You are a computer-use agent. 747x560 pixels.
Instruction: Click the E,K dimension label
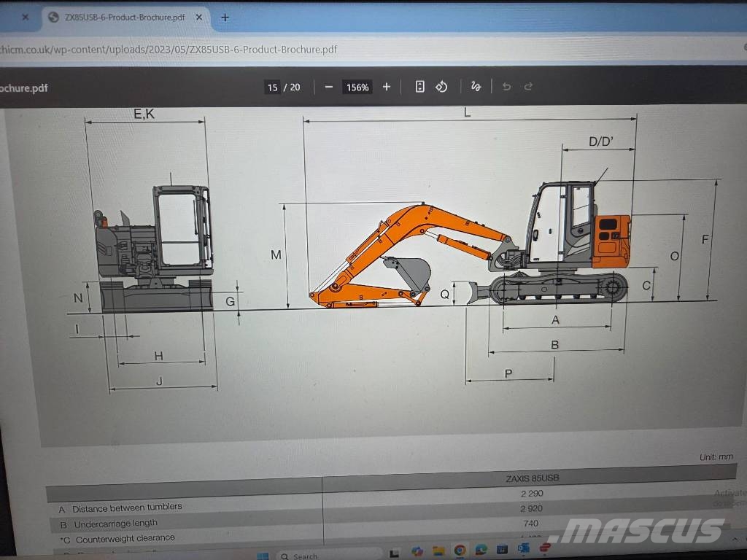pos(144,114)
